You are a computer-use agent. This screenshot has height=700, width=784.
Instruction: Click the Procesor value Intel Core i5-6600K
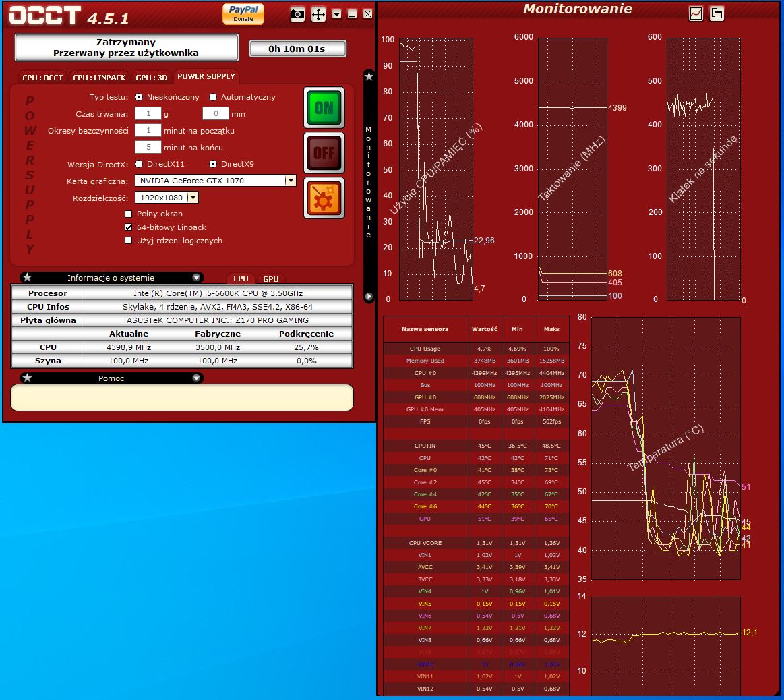(218, 293)
